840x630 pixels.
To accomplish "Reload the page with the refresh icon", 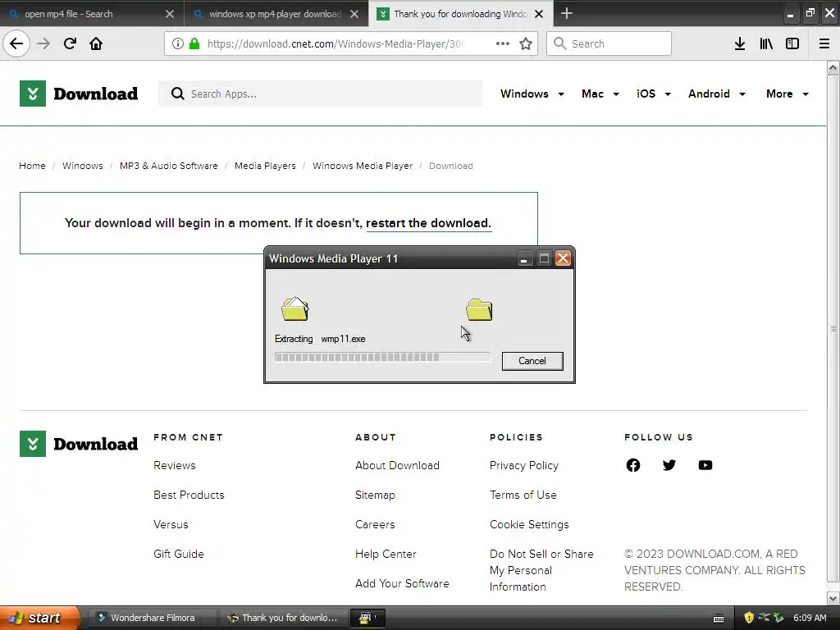I will pyautogui.click(x=70, y=43).
